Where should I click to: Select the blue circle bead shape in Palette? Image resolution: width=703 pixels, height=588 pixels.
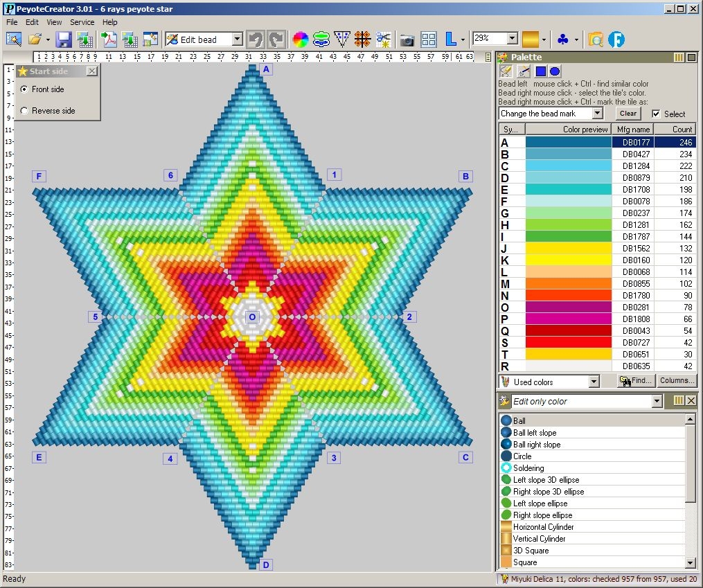point(556,71)
